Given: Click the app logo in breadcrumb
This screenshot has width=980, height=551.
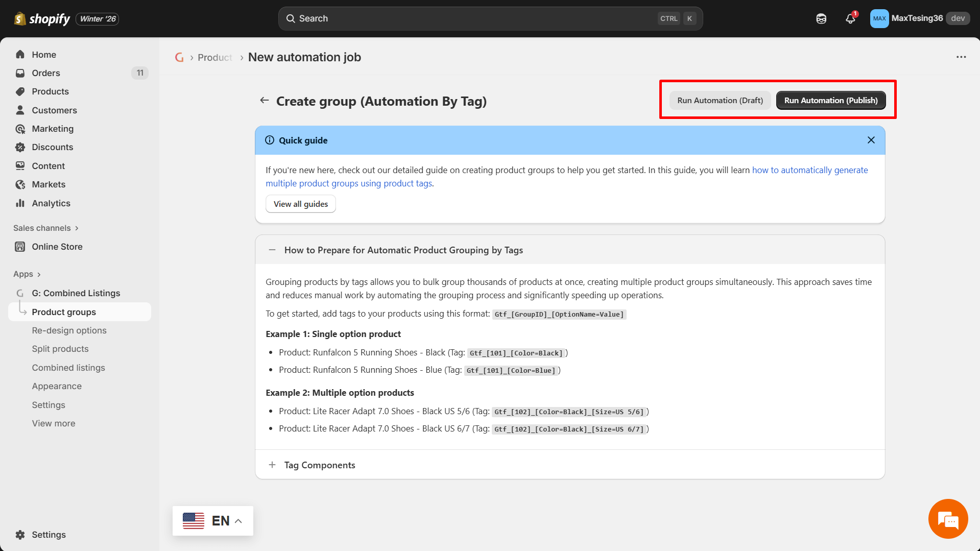Looking at the screenshot, I should (179, 57).
